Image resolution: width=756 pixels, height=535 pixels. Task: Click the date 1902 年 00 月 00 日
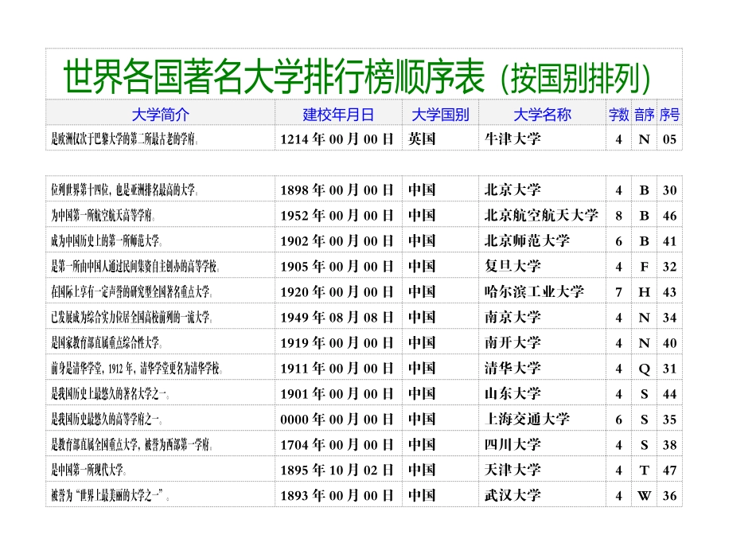[337, 240]
